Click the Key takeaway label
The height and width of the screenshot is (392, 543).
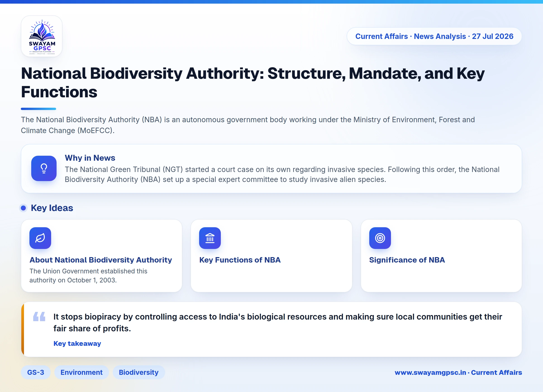point(77,343)
